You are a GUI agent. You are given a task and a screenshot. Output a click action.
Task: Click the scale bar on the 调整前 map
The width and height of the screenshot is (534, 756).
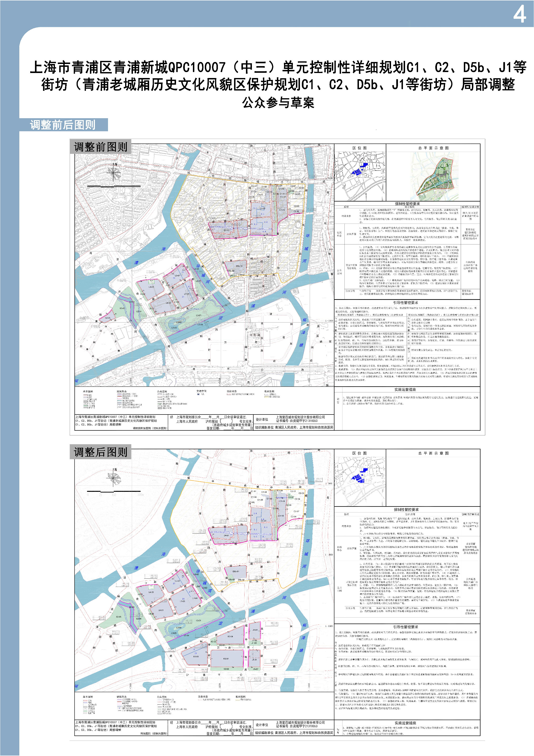[114, 186]
